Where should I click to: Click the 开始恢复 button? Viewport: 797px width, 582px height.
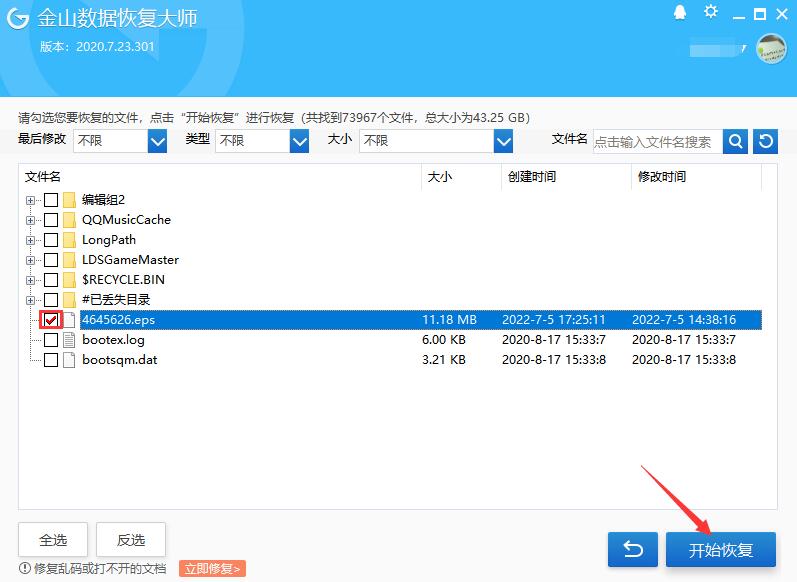721,549
